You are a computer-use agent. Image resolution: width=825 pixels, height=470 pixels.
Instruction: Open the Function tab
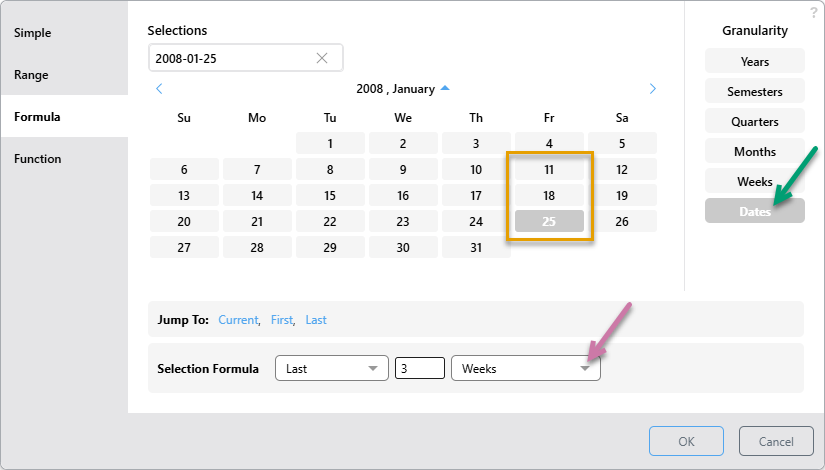(x=37, y=159)
